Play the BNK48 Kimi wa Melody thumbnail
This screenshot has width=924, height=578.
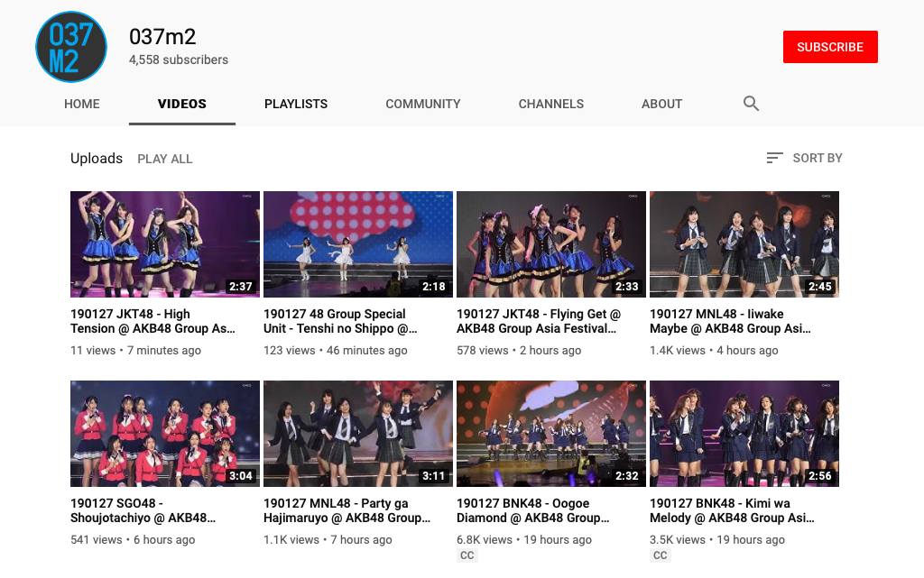click(x=744, y=434)
